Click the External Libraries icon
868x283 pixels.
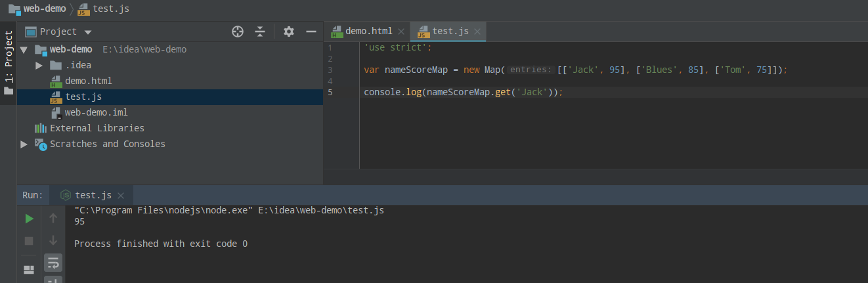point(41,128)
